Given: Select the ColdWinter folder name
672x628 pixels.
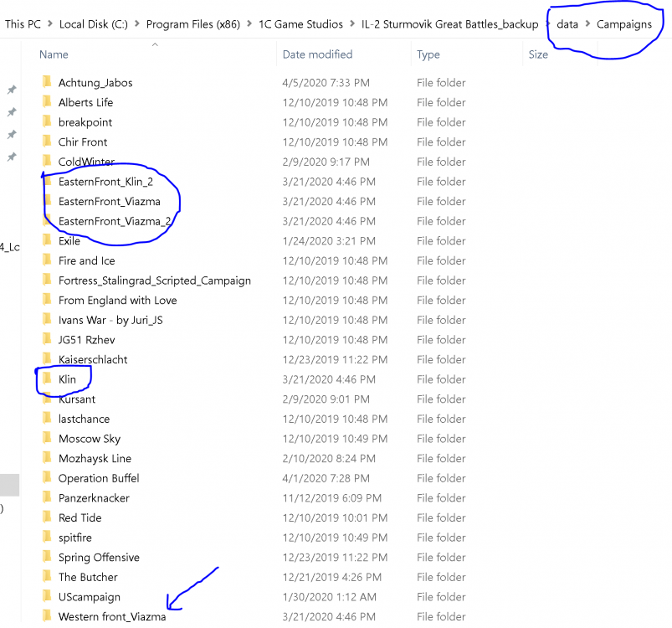Looking at the screenshot, I should tap(86, 162).
